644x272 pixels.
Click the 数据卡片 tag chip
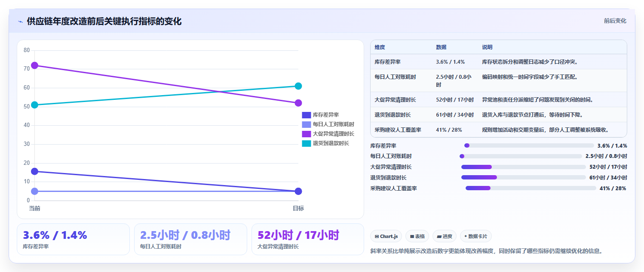coord(476,236)
